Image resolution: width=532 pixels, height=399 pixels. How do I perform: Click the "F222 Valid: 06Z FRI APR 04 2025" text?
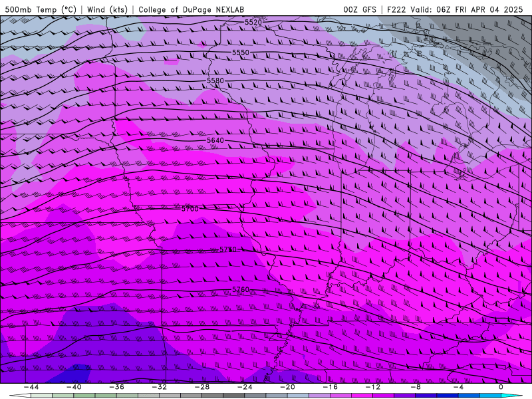[x=455, y=9]
